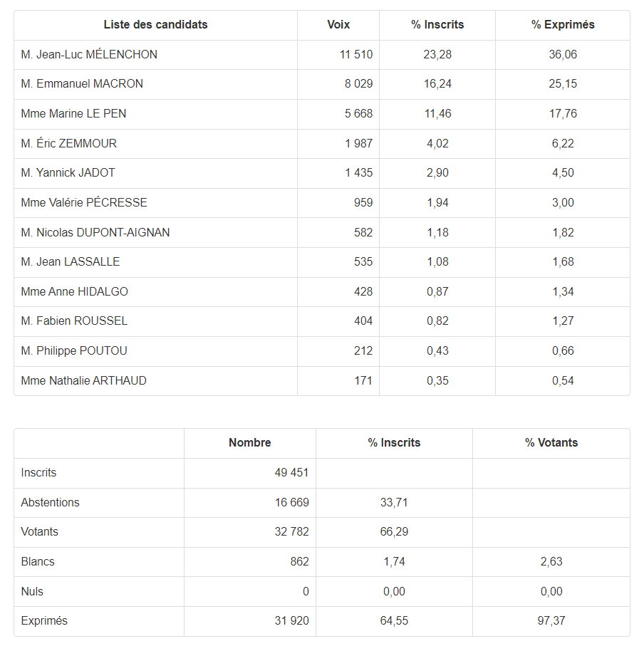Select the M. Jean-Luc MÉLENCHON row name

[x=89, y=54]
